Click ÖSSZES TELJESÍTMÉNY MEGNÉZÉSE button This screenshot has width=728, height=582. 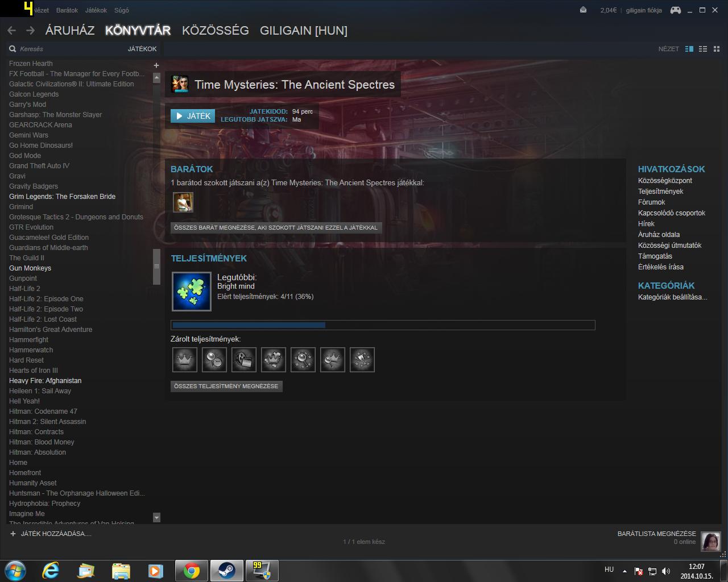(226, 386)
